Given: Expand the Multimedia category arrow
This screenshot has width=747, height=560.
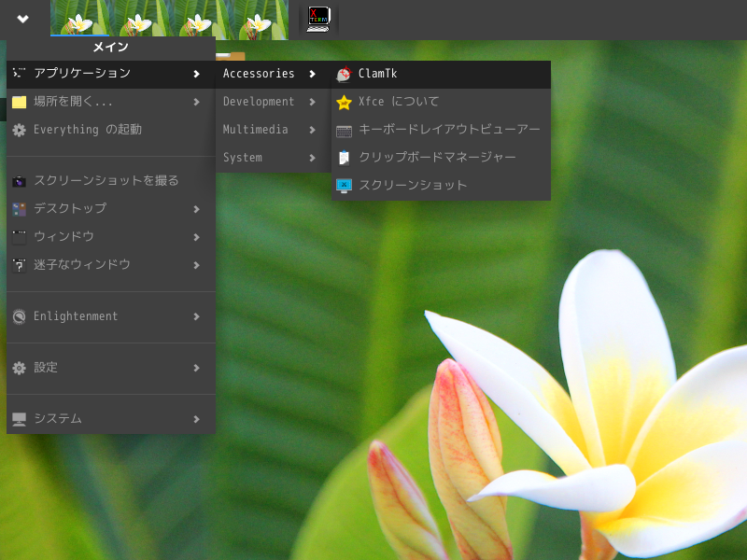Looking at the screenshot, I should coord(312,130).
